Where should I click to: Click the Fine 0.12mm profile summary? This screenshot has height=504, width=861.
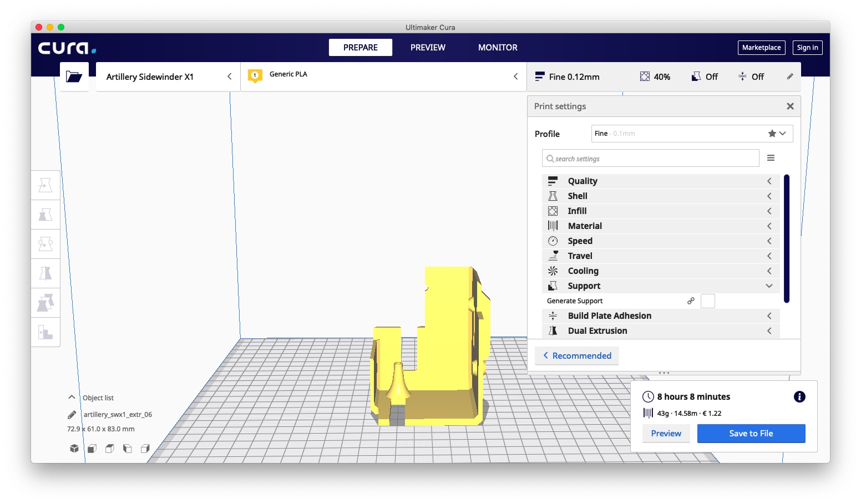click(568, 77)
